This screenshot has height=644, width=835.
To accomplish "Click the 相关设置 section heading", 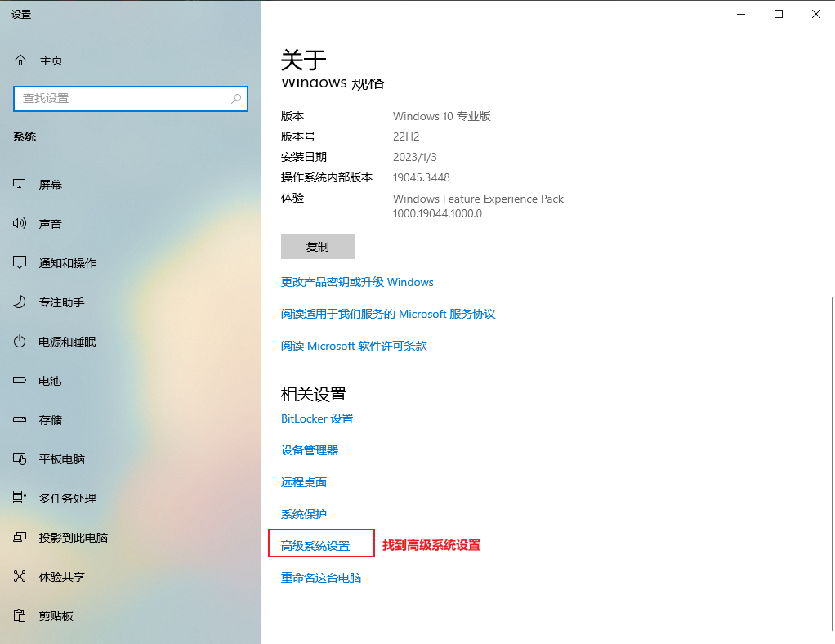I will [313, 395].
